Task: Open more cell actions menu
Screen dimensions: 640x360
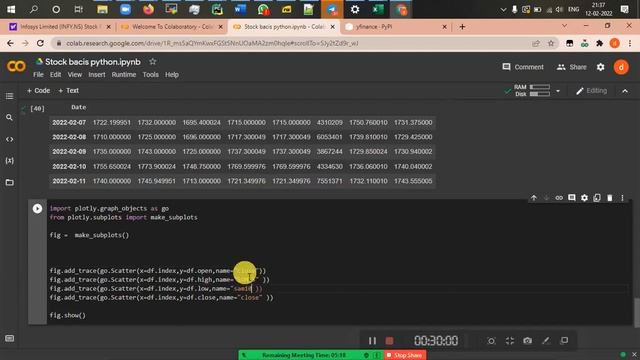Action: tap(622, 198)
